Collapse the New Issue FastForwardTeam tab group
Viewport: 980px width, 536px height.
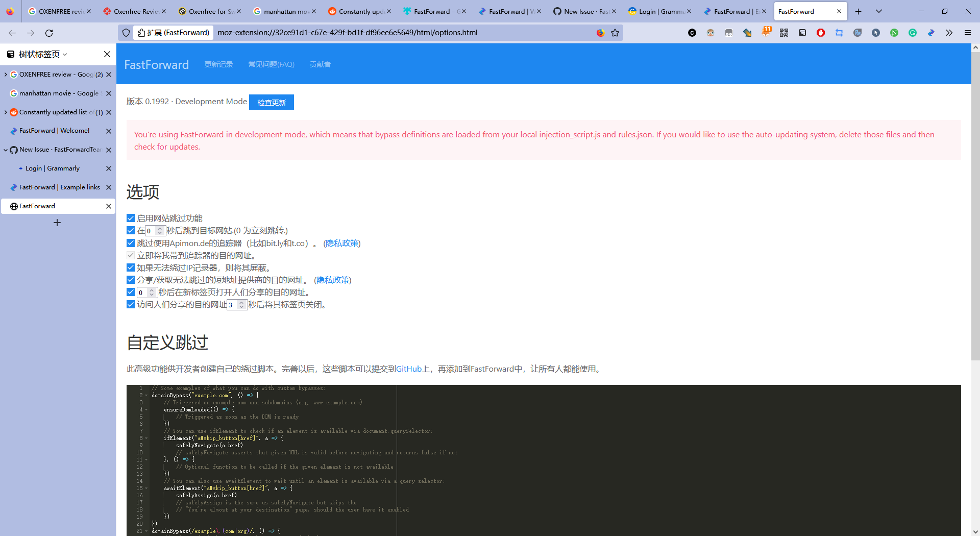[x=5, y=150]
